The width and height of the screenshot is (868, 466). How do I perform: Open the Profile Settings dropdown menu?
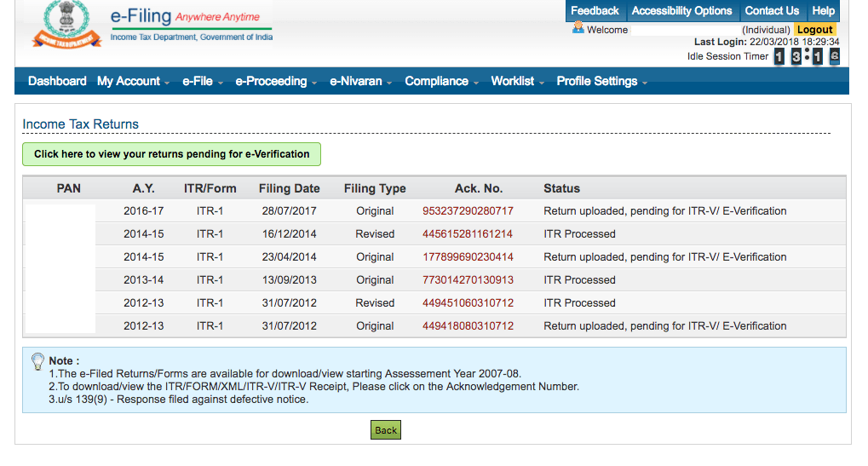click(x=601, y=81)
